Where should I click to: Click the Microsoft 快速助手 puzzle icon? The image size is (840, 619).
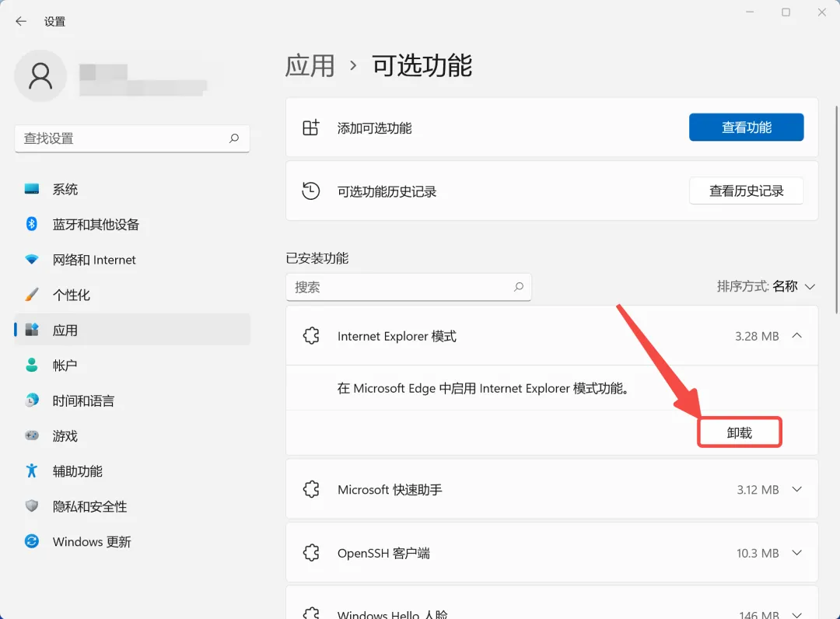pos(311,489)
